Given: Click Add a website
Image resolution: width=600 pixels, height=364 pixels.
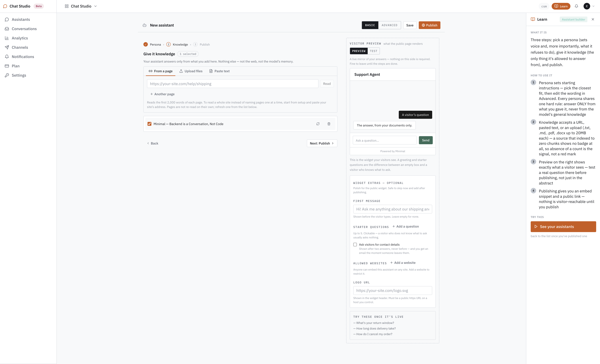Looking at the screenshot, I should [403, 263].
